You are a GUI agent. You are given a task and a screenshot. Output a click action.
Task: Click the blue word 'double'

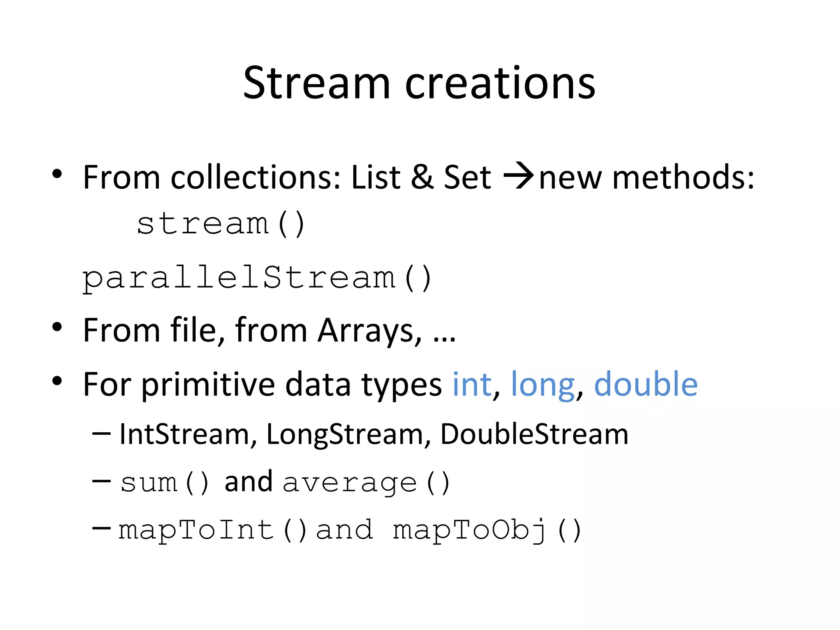[646, 383]
